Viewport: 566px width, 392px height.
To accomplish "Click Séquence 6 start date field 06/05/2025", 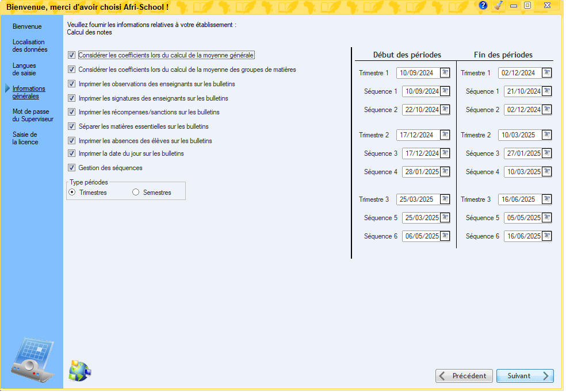I will point(422,237).
